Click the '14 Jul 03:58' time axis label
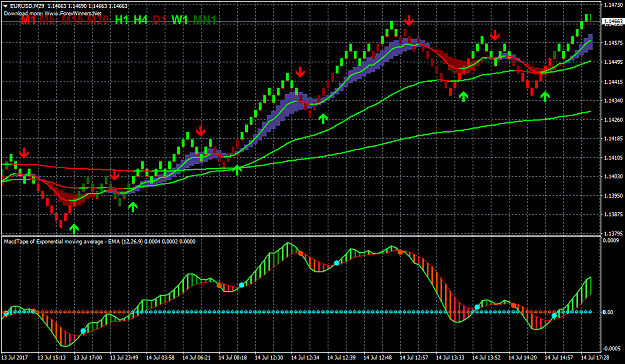Image resolution: width=625 pixels, height=364 pixels. tap(161, 357)
